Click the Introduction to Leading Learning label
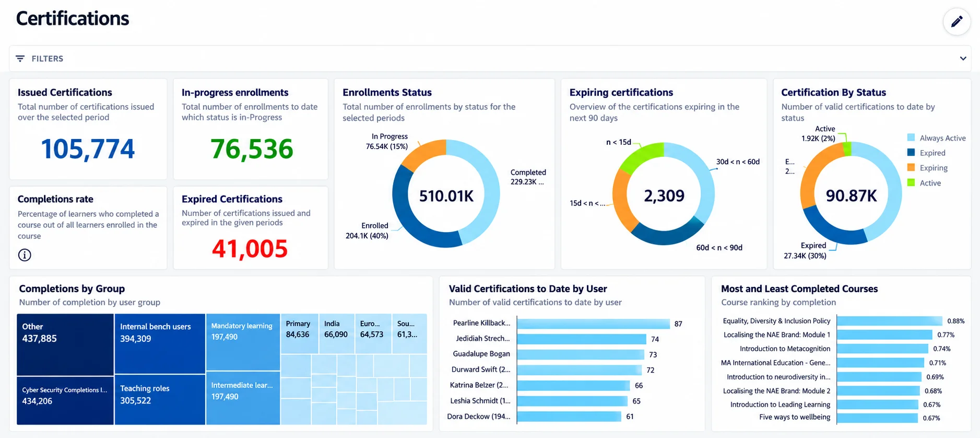The height and width of the screenshot is (438, 980). coord(780,405)
